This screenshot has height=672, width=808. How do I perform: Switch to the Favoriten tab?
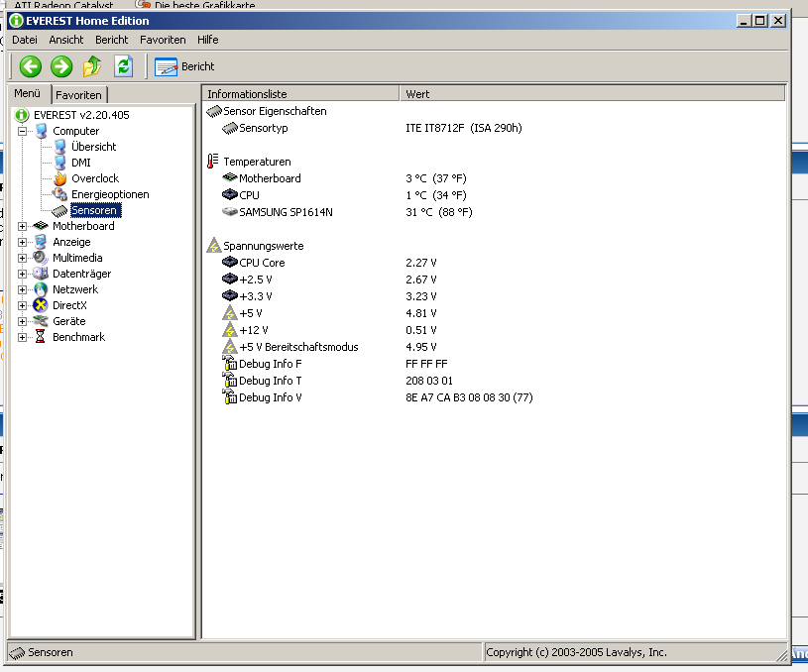click(x=79, y=95)
